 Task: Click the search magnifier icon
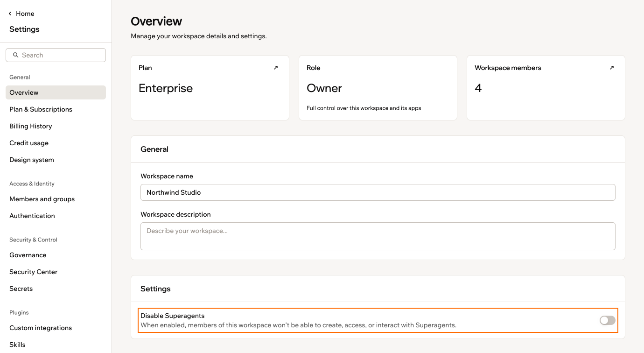click(x=15, y=55)
